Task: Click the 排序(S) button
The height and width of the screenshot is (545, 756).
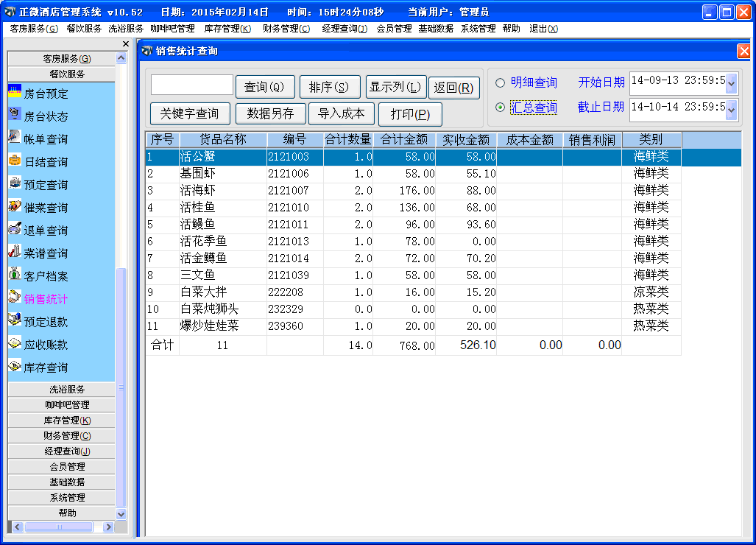Action: pyautogui.click(x=329, y=87)
